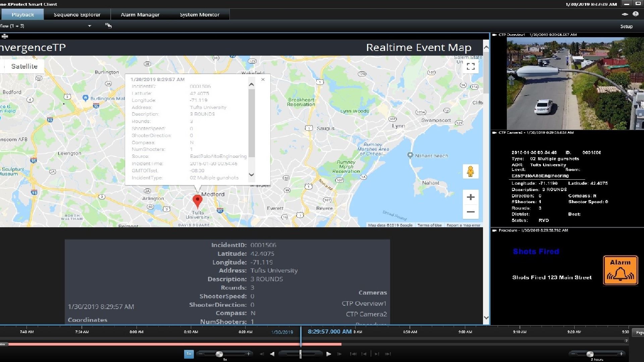Open the Alarm Manager tab
The height and width of the screenshot is (362, 644).
click(140, 15)
